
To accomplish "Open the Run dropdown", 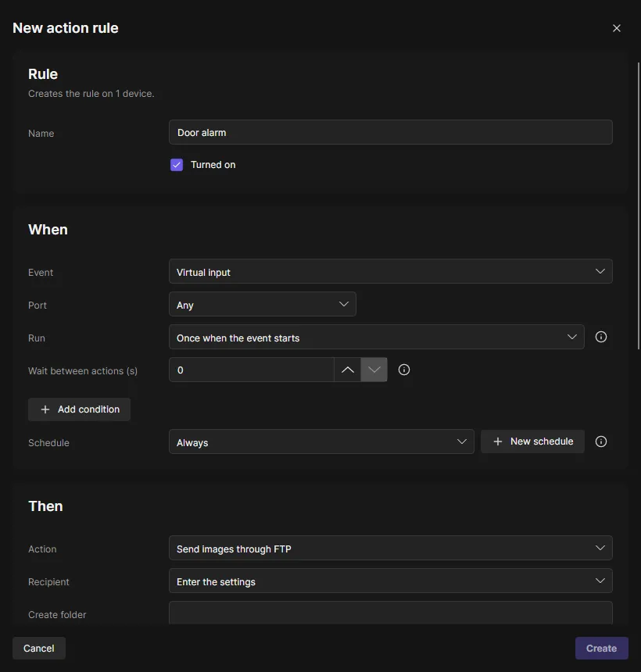I will 377,338.
